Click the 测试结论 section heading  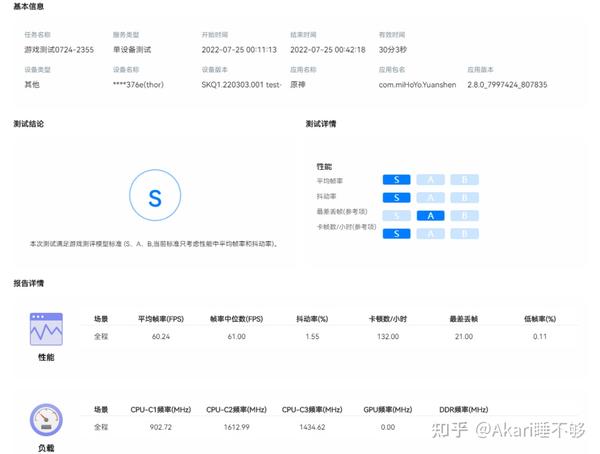29,124
